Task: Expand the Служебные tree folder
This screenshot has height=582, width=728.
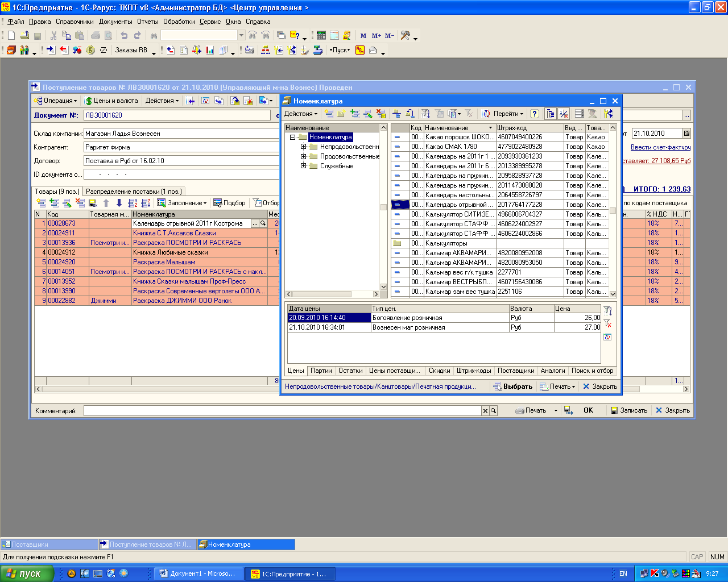Action: [304, 166]
